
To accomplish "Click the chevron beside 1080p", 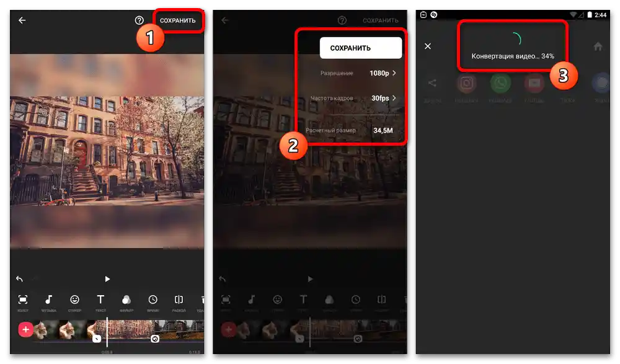I will click(x=394, y=73).
